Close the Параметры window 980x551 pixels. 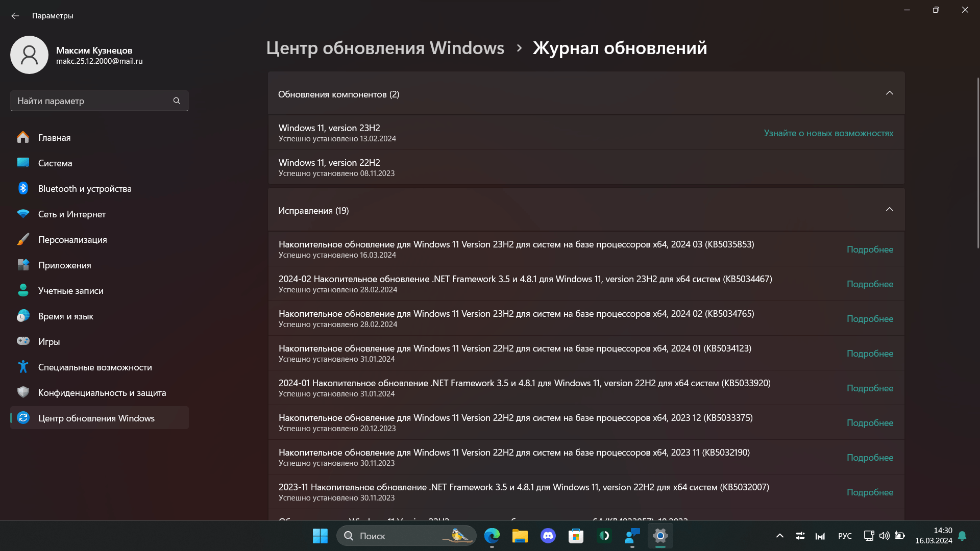(x=965, y=10)
